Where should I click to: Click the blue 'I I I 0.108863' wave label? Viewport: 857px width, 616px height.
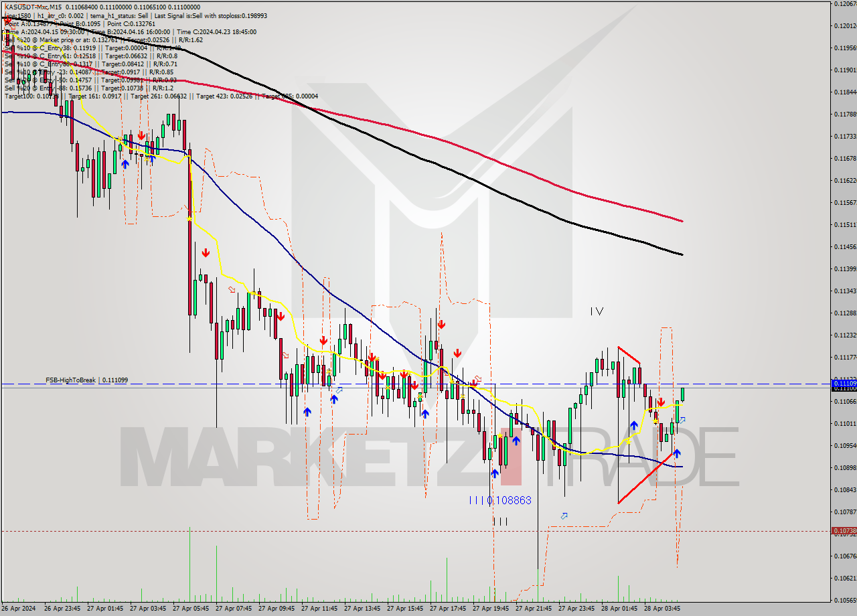click(x=499, y=500)
